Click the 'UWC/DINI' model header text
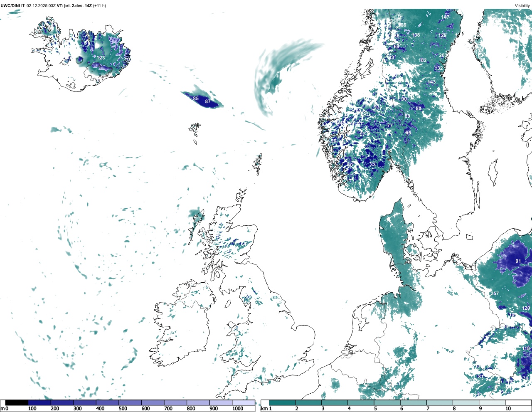Screen dimensions: 532x412 (x=10, y=6)
